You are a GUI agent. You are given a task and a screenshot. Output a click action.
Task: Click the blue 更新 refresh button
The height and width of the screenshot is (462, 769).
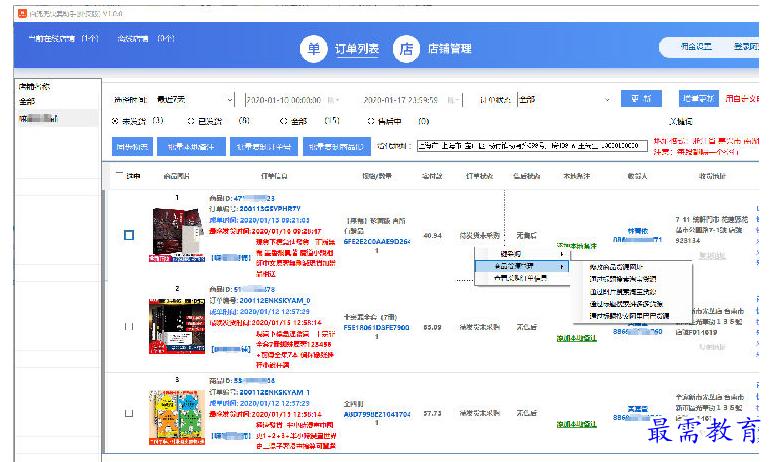641,99
